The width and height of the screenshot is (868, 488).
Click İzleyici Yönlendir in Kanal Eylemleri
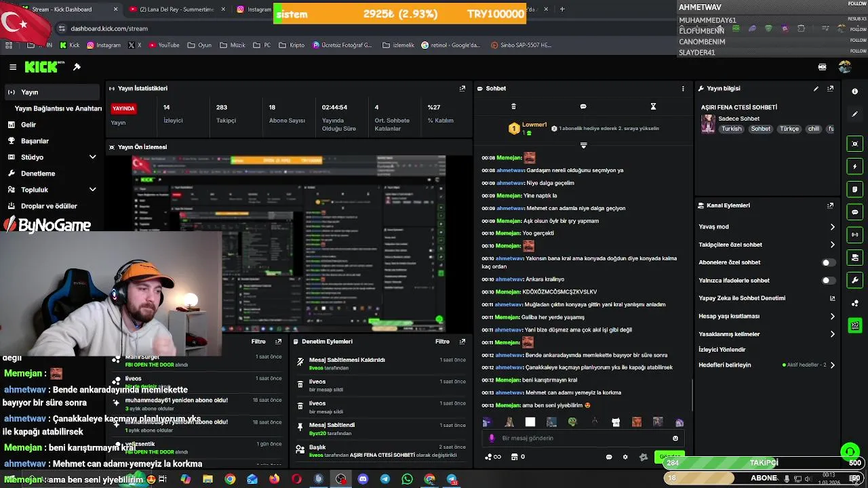(722, 350)
